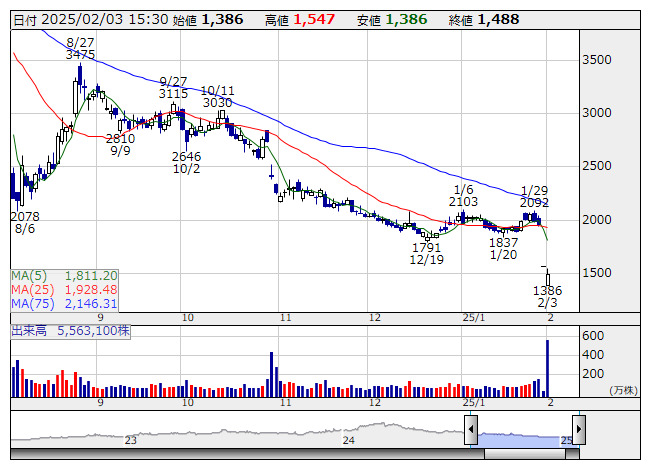Click the 3500 price axis label
The image size is (653, 470).
(x=597, y=60)
